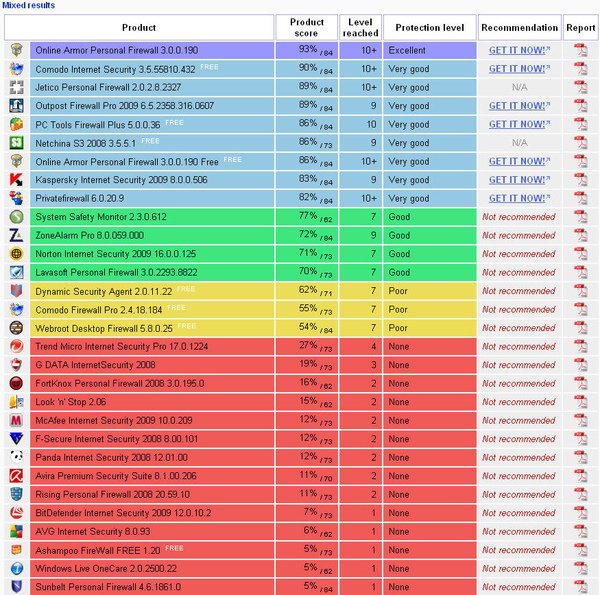
Task: Open the PDF report for ZoneAlarm Pro
Action: coord(580,235)
